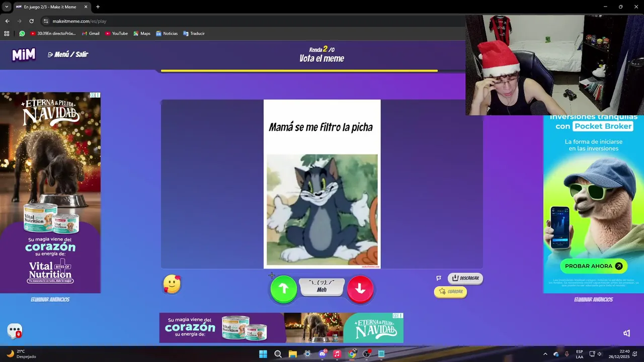The image size is (644, 362).
Task: Open File Explorer from the taskbar
Action: point(292,354)
